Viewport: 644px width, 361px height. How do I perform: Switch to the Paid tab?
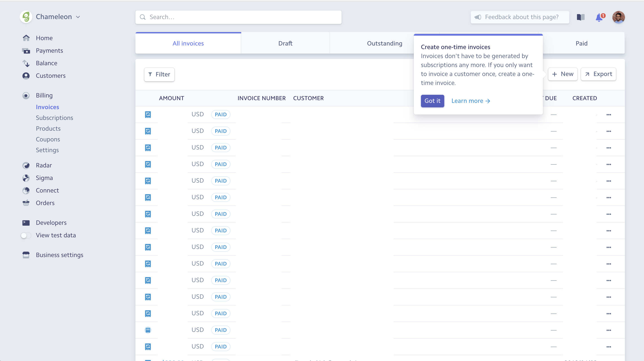pos(581,43)
